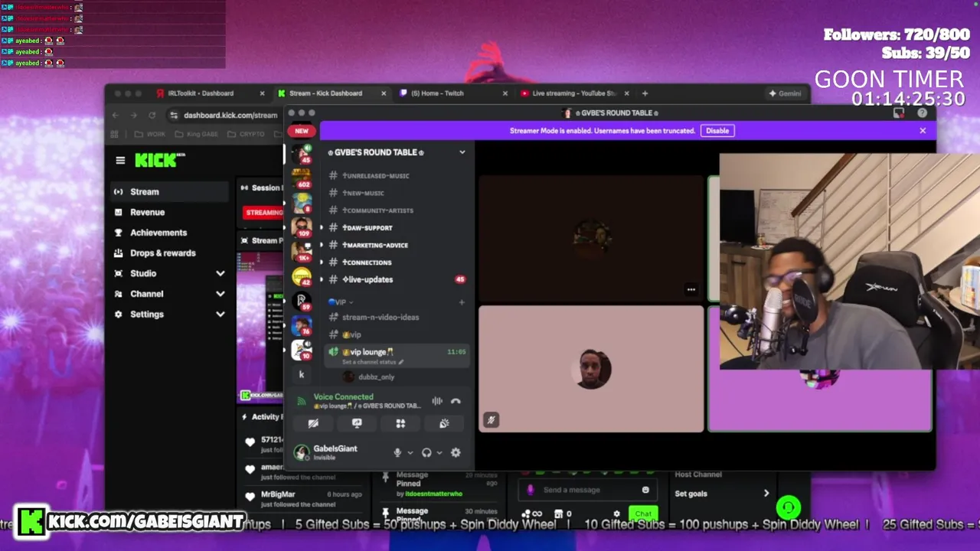Image resolution: width=980 pixels, height=551 pixels.
Task: Select server icon with 1K+ badge
Action: tap(302, 252)
